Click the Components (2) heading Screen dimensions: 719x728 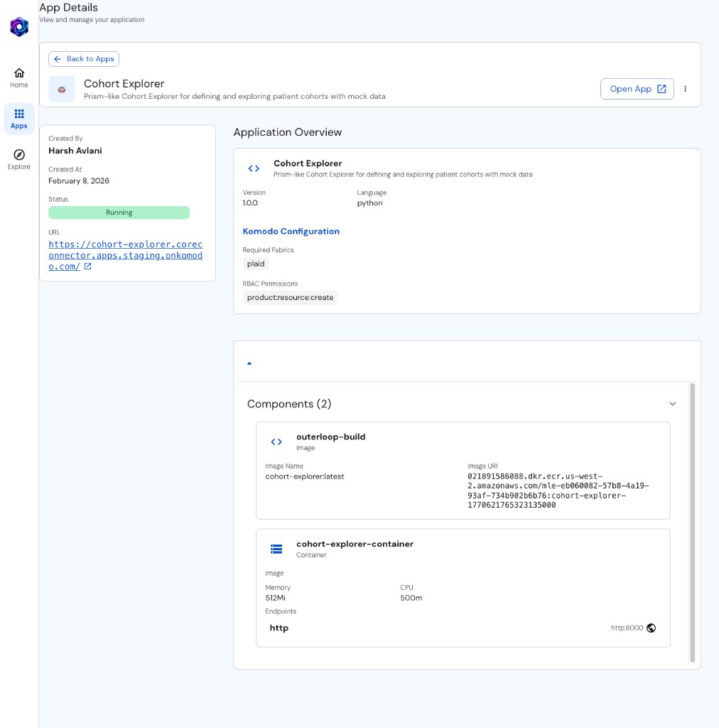pos(289,404)
